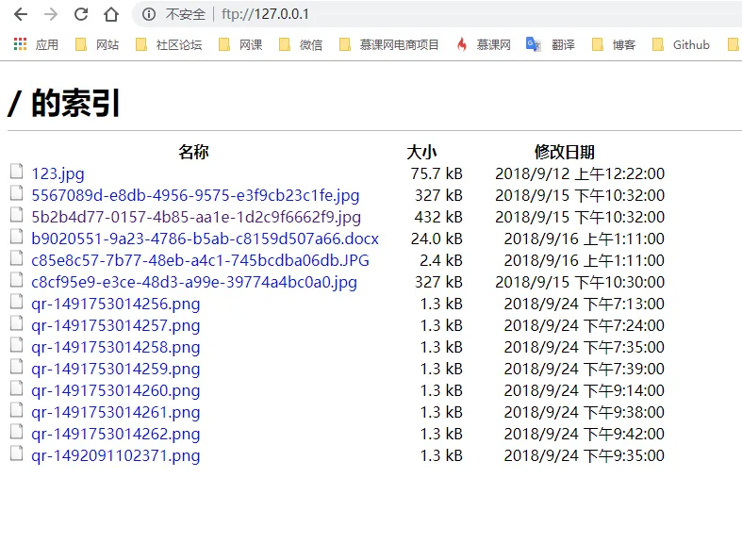Open the browser home page icon
742x560 pixels.
tap(111, 14)
